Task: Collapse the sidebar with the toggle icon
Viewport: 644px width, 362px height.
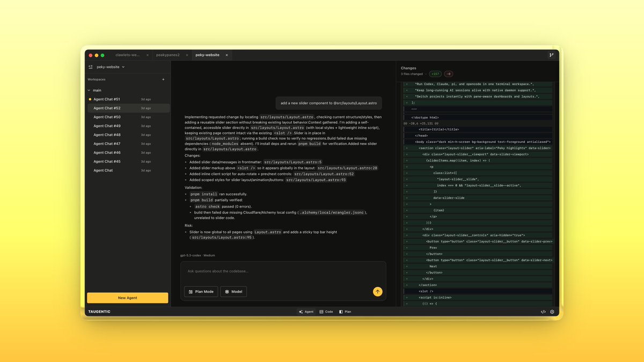Action: 91,67
